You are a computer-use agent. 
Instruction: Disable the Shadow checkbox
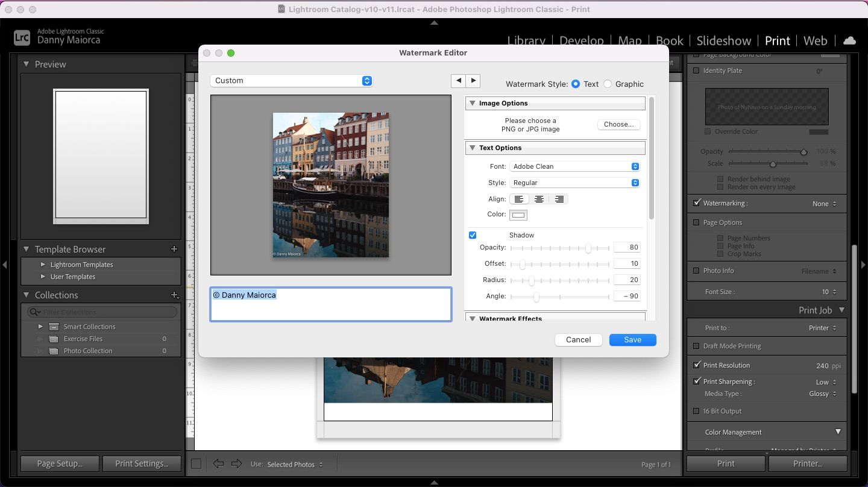pos(473,235)
